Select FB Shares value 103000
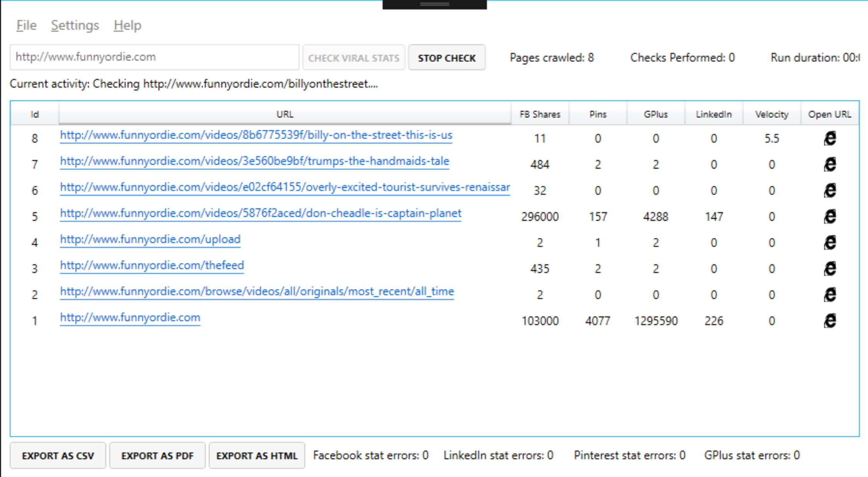The image size is (868, 477). 540,321
